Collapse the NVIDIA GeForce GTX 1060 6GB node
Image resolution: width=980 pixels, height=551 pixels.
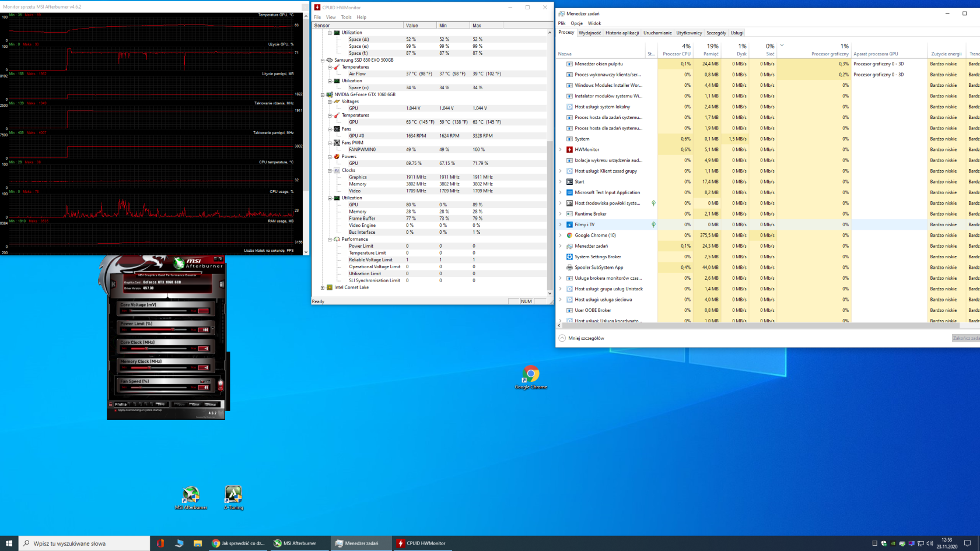323,94
